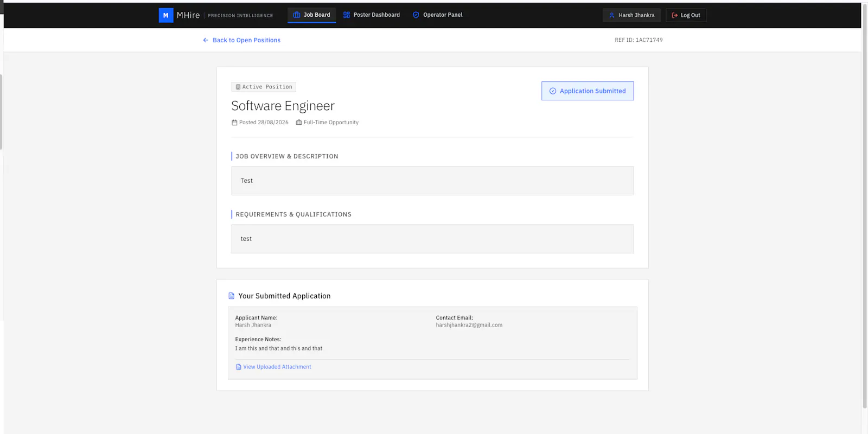This screenshot has height=434, width=868.
Task: Open the Job Board tab
Action: (311, 15)
